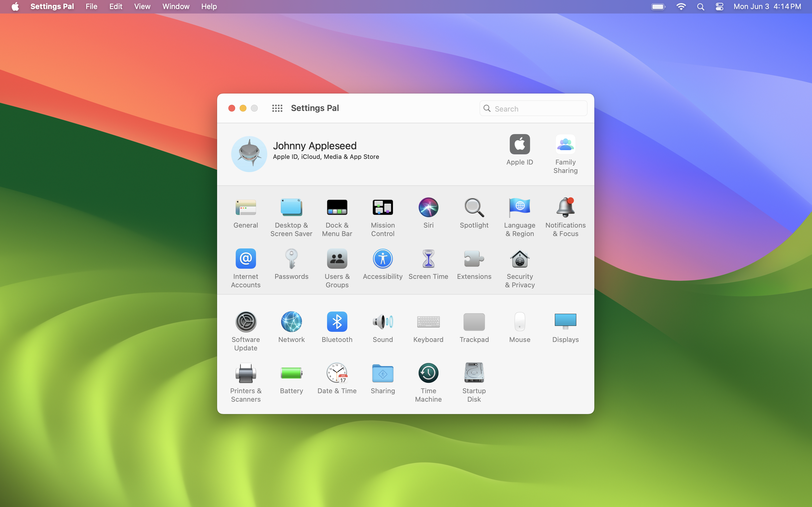
Task: Click the Apple ID icon
Action: point(519,144)
